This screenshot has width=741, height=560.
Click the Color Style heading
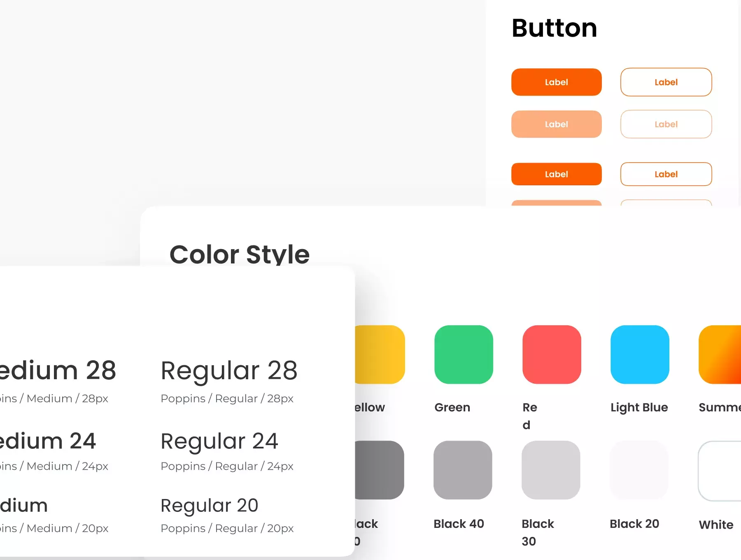pos(240,254)
